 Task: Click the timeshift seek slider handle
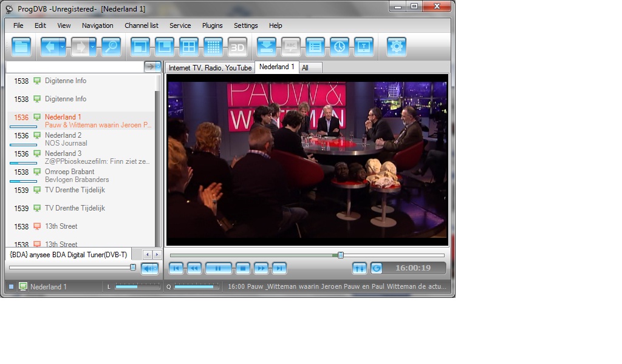[x=341, y=255]
